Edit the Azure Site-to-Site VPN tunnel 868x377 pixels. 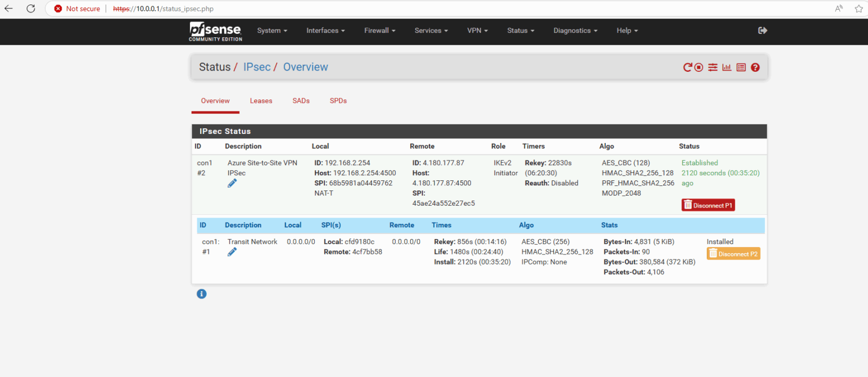point(232,183)
